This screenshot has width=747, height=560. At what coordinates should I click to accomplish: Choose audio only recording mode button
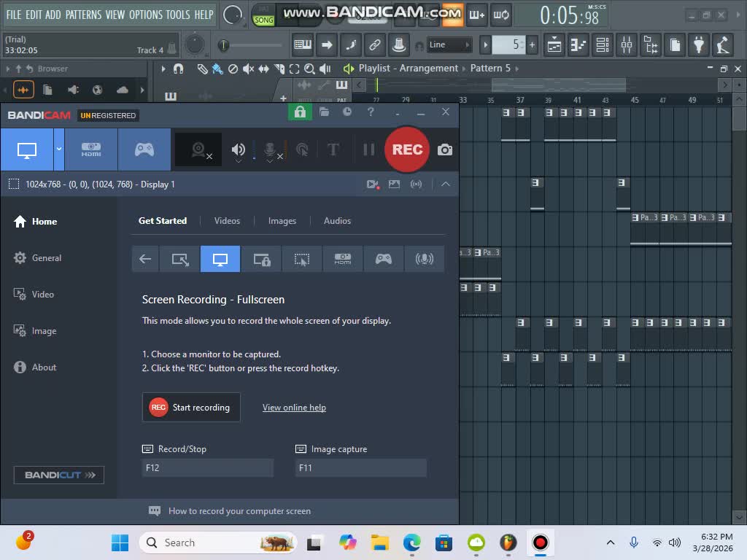click(x=424, y=259)
